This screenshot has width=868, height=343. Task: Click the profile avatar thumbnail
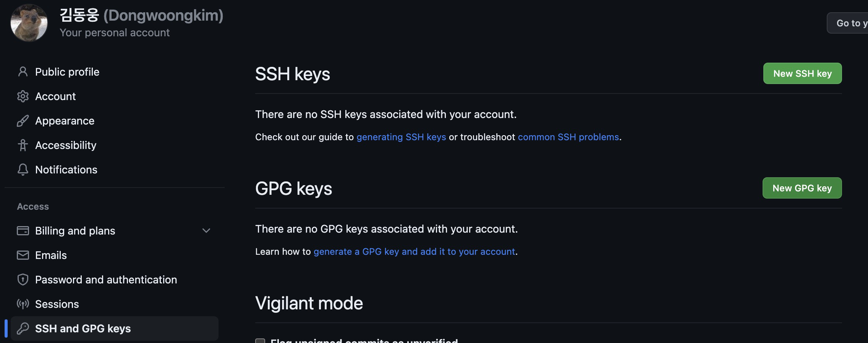tap(29, 23)
